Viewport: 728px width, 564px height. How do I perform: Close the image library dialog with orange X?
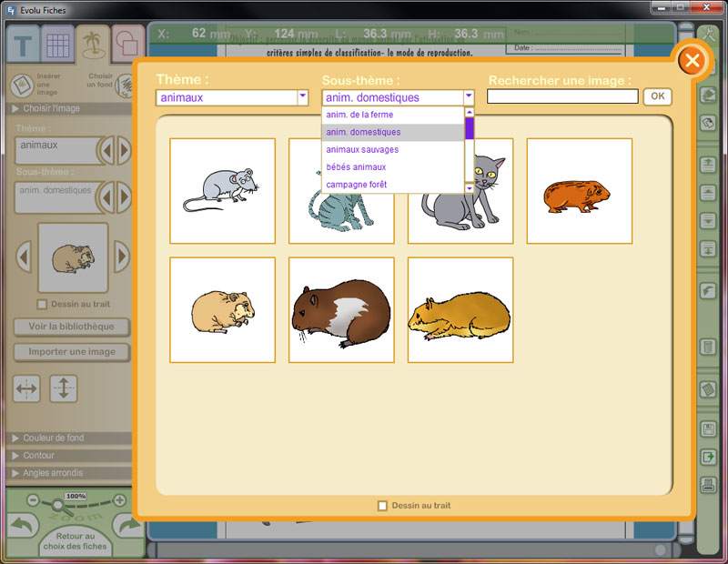692,61
